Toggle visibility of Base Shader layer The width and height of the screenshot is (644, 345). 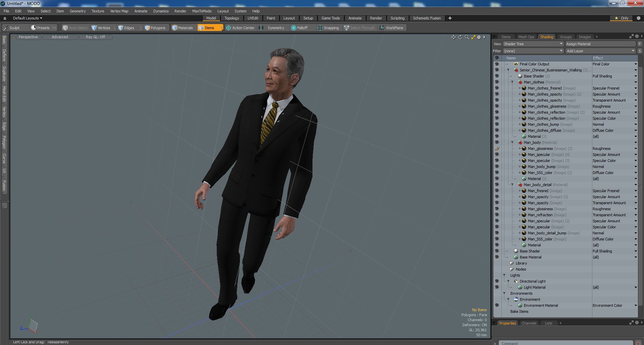click(x=497, y=251)
